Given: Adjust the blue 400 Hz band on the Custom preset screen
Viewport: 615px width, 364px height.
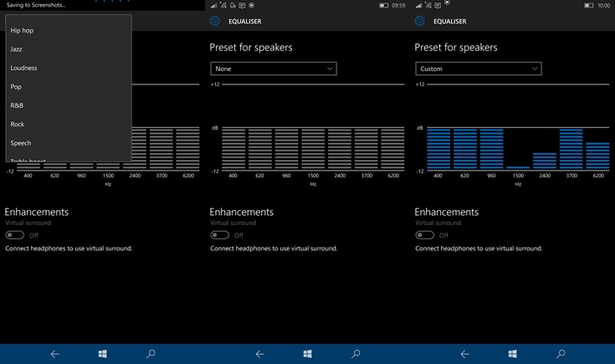Looking at the screenshot, I should [x=438, y=149].
